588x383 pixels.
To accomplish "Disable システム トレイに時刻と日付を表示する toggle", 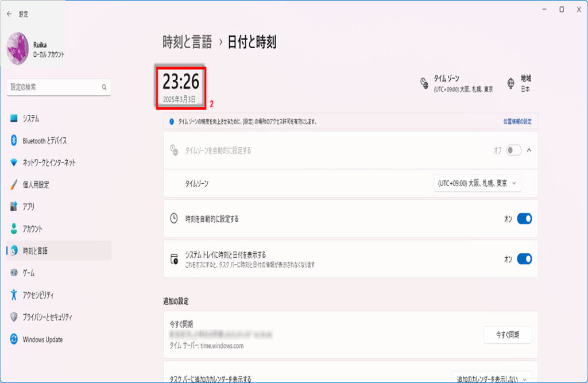I will [x=524, y=259].
